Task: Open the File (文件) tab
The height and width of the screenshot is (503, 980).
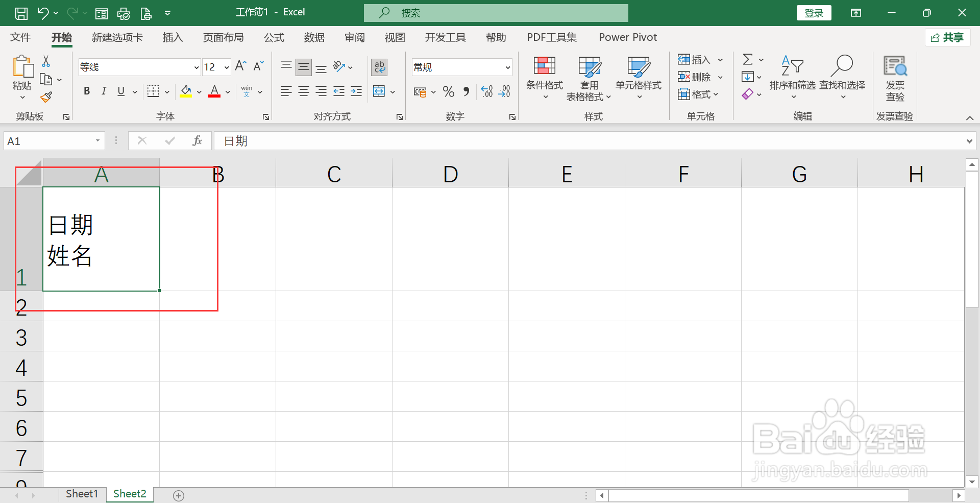Action: [x=20, y=37]
